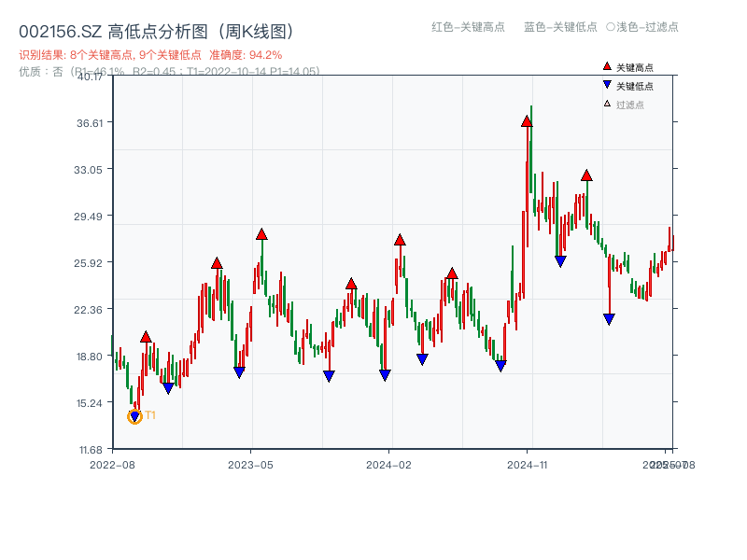The height and width of the screenshot is (560, 747).
Task: Click the 蓝色-关键低点 header text
Action: pyautogui.click(x=560, y=27)
